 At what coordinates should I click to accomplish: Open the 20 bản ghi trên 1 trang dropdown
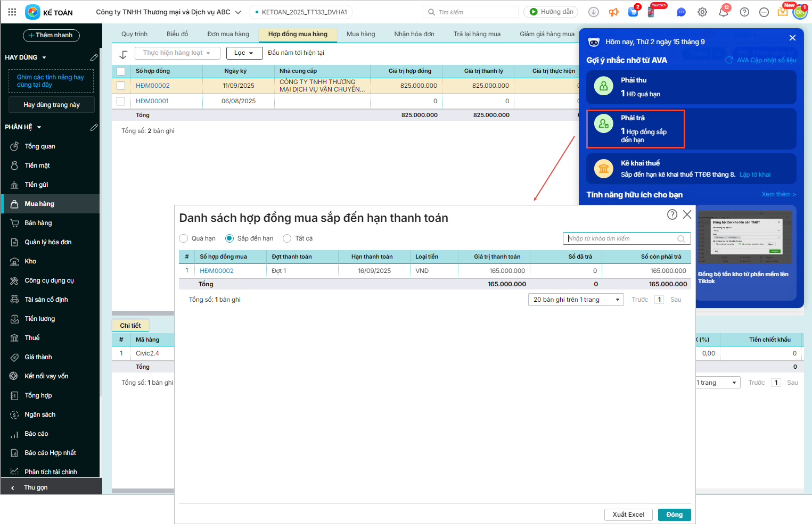pyautogui.click(x=576, y=300)
